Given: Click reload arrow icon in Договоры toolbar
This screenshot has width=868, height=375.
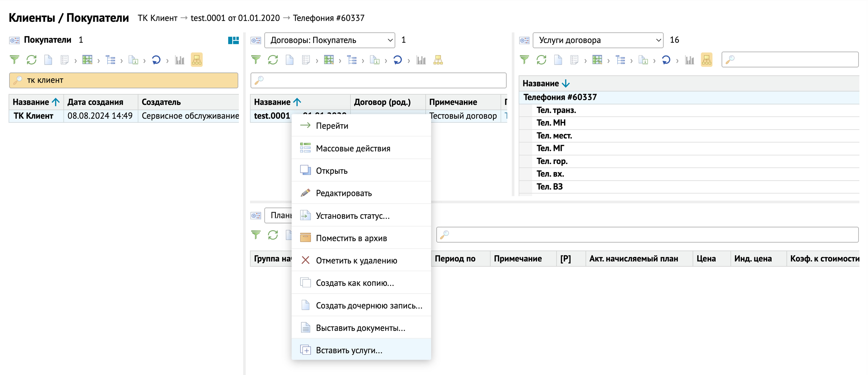Looking at the screenshot, I should coord(398,60).
